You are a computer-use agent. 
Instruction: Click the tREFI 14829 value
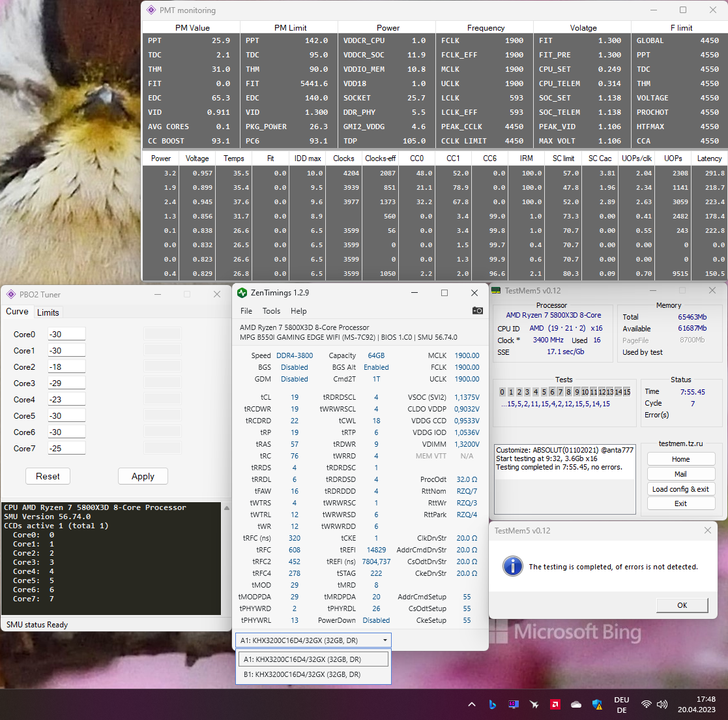[376, 550]
